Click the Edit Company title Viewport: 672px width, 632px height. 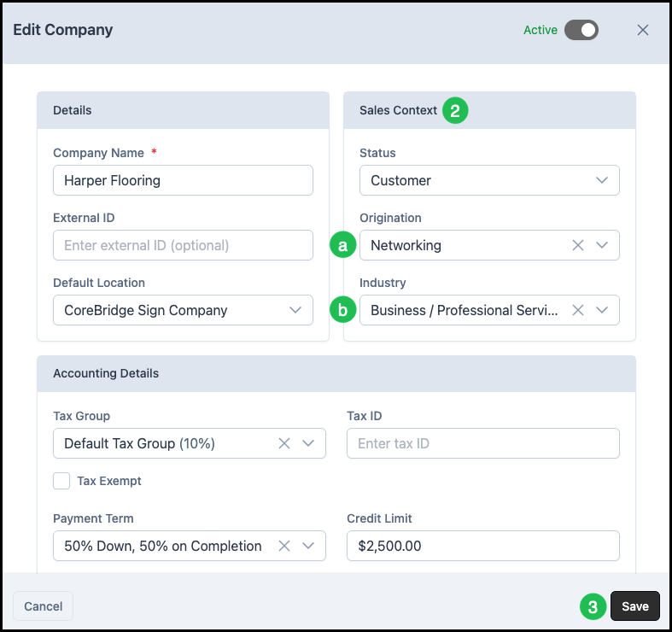point(63,30)
